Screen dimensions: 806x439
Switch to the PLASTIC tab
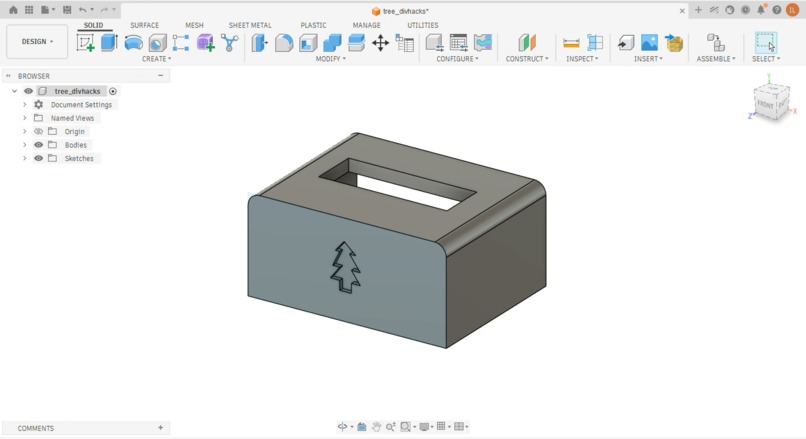pyautogui.click(x=313, y=25)
